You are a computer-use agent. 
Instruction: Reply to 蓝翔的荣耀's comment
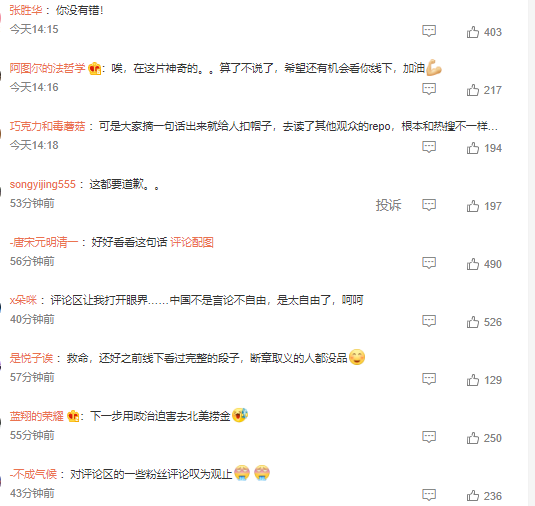429,437
